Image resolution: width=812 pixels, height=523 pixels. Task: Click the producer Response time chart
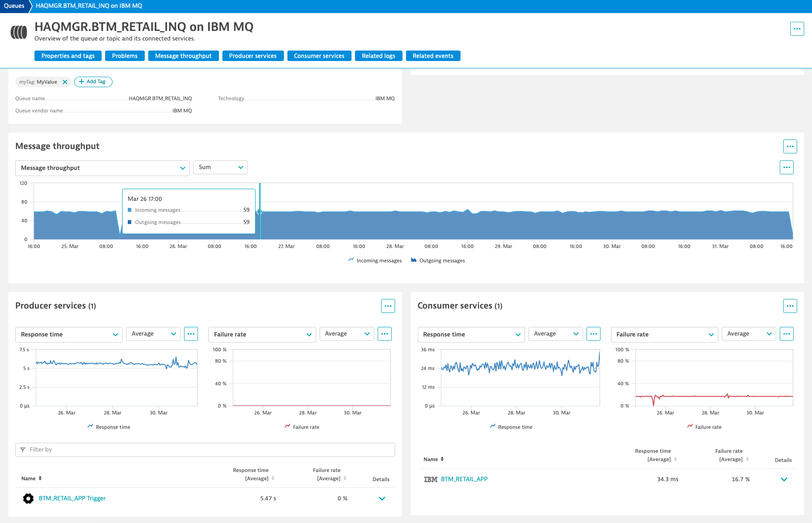click(x=116, y=377)
